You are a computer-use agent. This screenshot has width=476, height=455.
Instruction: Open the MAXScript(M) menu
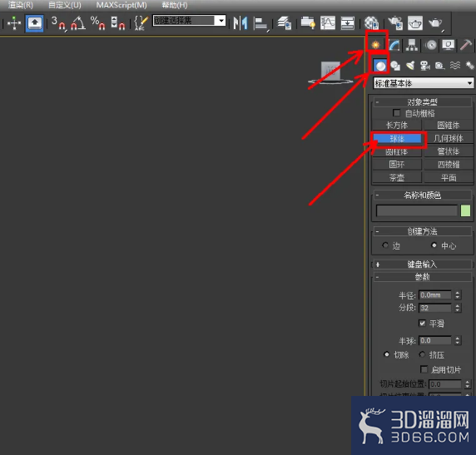pyautogui.click(x=121, y=5)
